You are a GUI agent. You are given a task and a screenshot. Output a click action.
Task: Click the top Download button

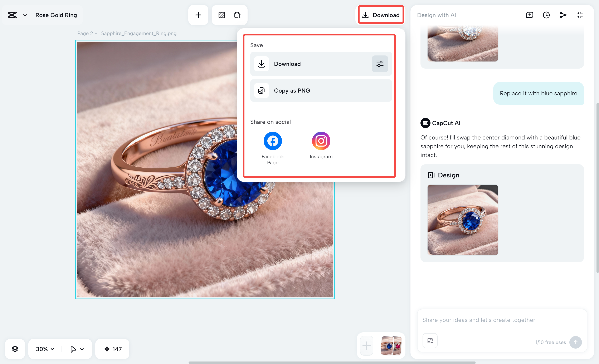click(381, 15)
